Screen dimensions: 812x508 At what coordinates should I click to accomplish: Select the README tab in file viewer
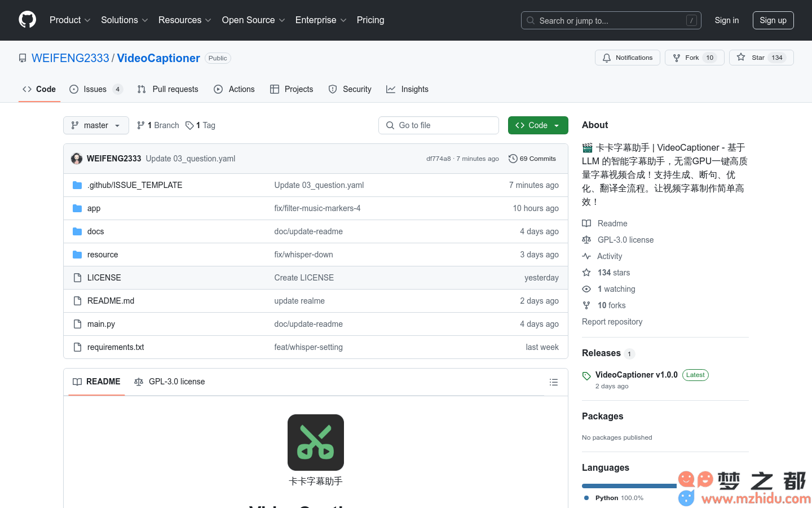[96, 382]
